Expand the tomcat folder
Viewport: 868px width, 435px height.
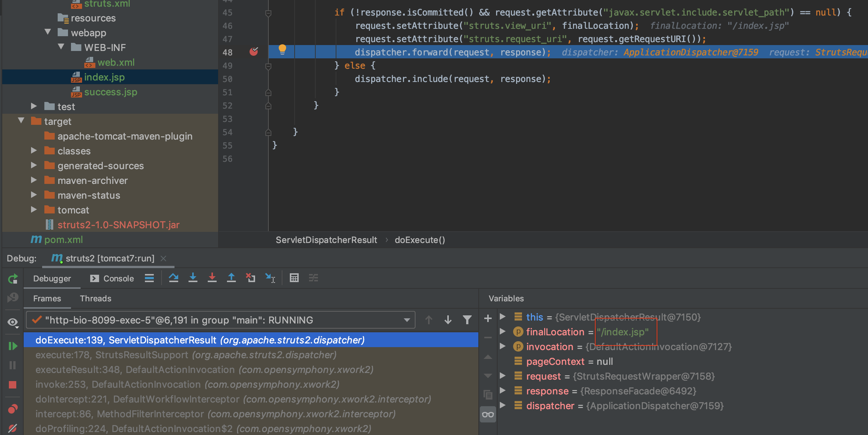tap(34, 210)
